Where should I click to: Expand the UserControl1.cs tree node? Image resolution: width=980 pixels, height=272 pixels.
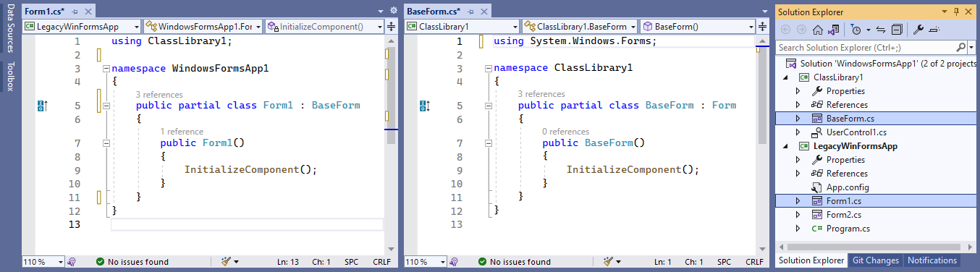[x=798, y=132]
